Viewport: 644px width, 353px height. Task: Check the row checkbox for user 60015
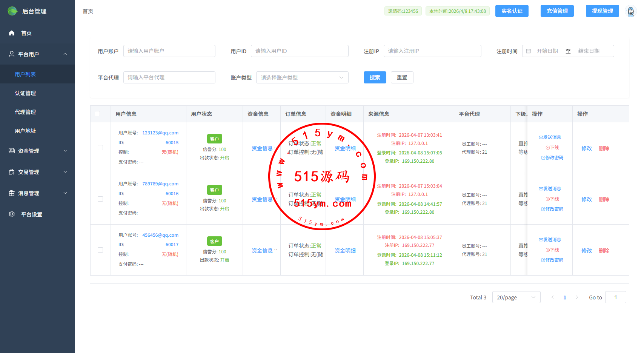(100, 148)
